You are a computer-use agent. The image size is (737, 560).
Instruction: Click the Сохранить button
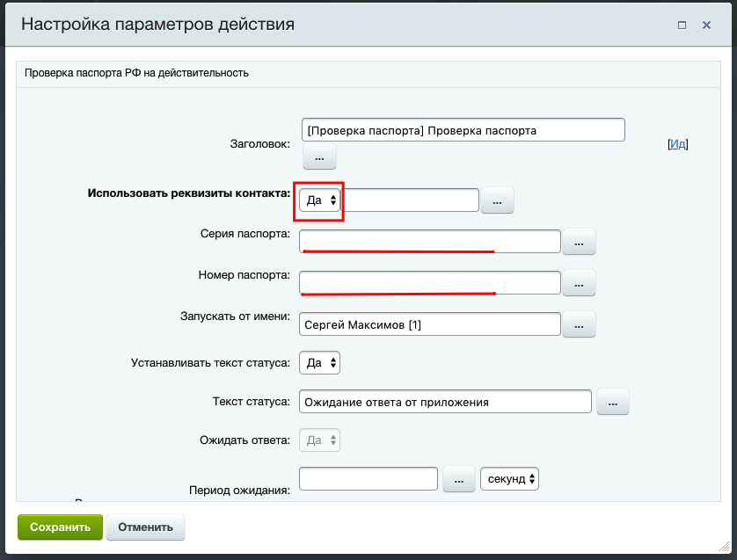click(60, 527)
